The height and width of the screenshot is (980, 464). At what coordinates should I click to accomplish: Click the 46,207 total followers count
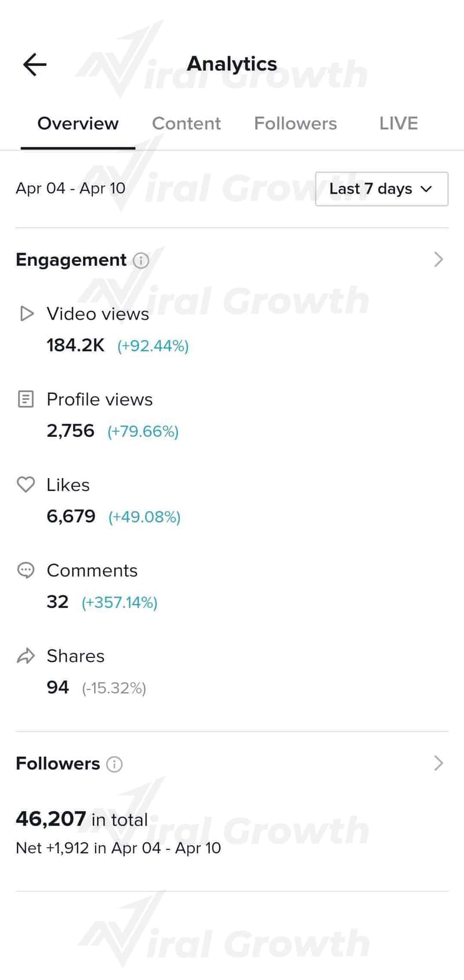click(50, 819)
